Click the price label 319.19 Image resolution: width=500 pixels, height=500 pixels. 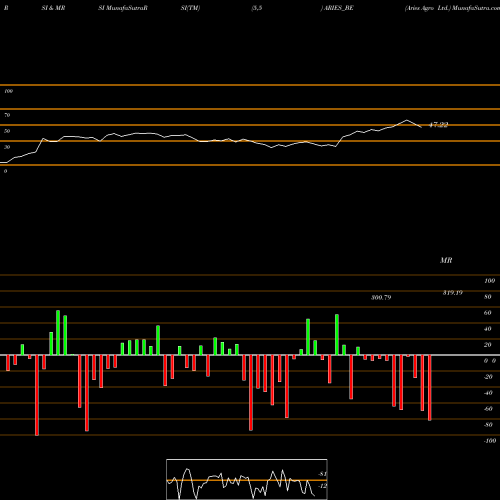pos(453,293)
